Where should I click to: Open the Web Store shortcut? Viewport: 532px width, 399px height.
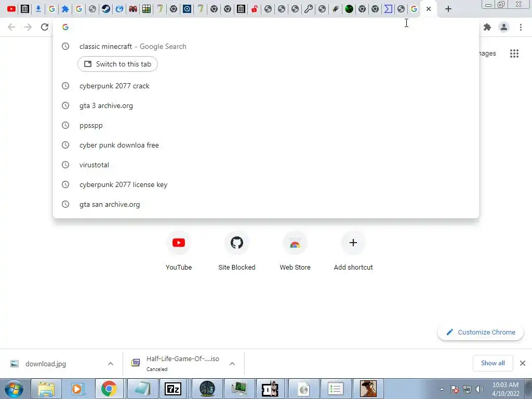(295, 251)
